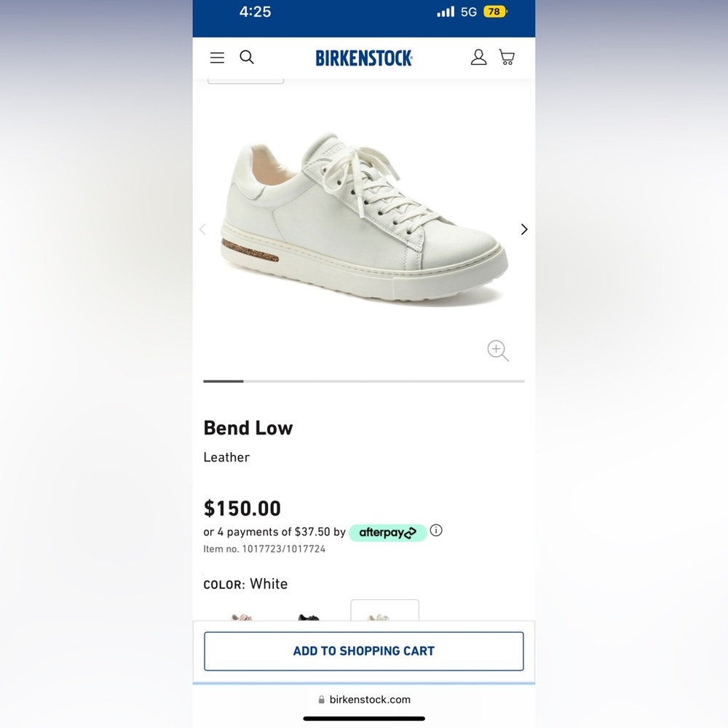Click the Afterpay info icon
728x728 pixels.
435,531
